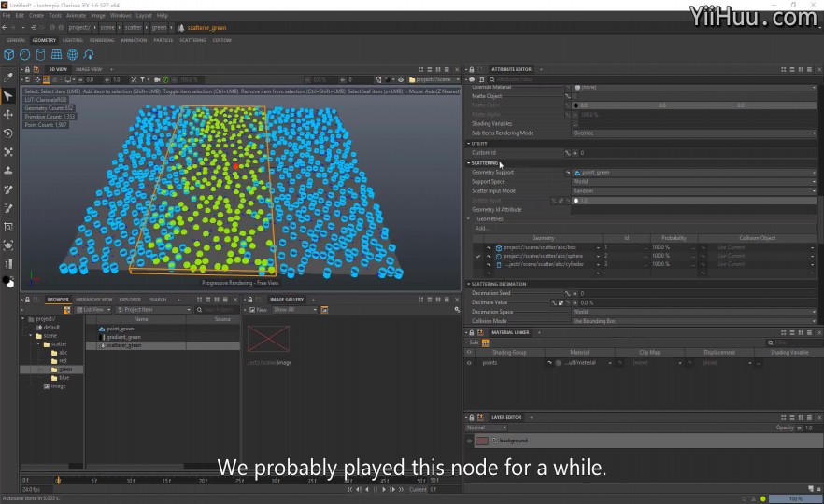Collapse the UTILITY section
This screenshot has height=504, width=824.
[x=469, y=144]
